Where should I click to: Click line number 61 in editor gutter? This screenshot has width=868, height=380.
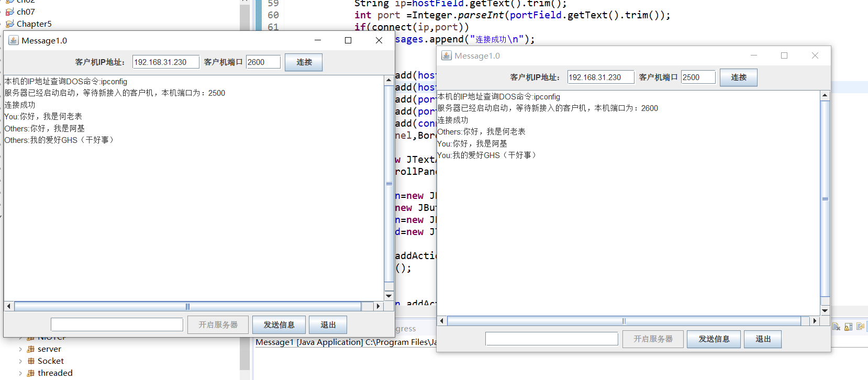273,27
